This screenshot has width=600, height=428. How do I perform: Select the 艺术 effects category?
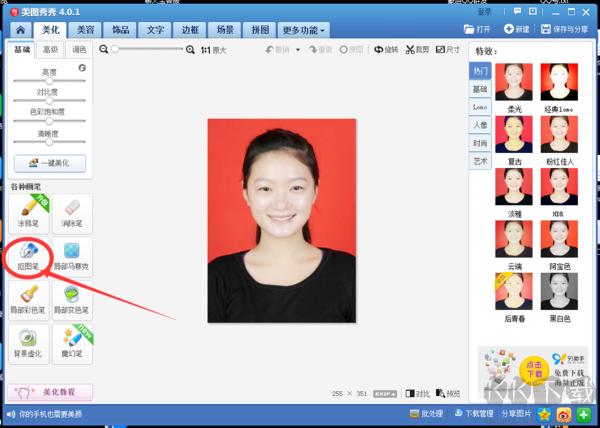pyautogui.click(x=480, y=161)
